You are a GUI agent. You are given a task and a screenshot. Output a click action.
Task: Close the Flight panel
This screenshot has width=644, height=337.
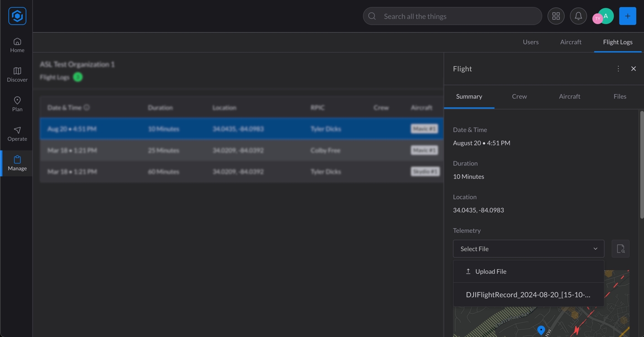[x=633, y=69]
